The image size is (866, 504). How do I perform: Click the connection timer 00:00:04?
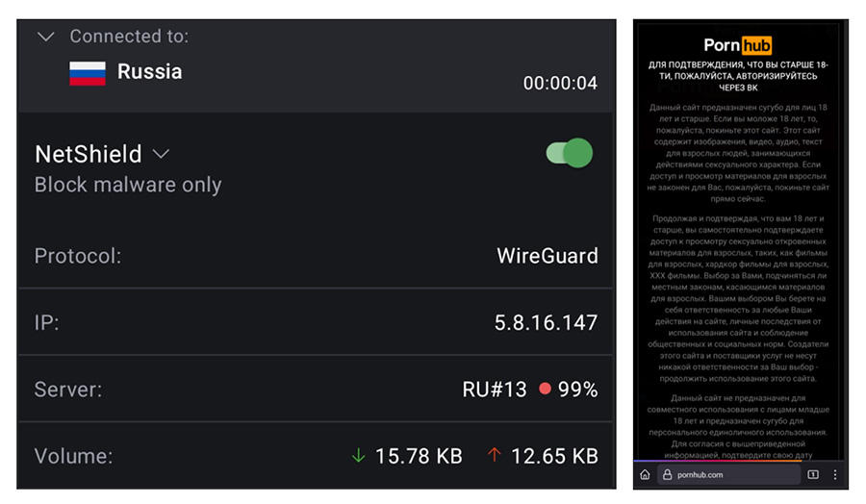coord(560,84)
